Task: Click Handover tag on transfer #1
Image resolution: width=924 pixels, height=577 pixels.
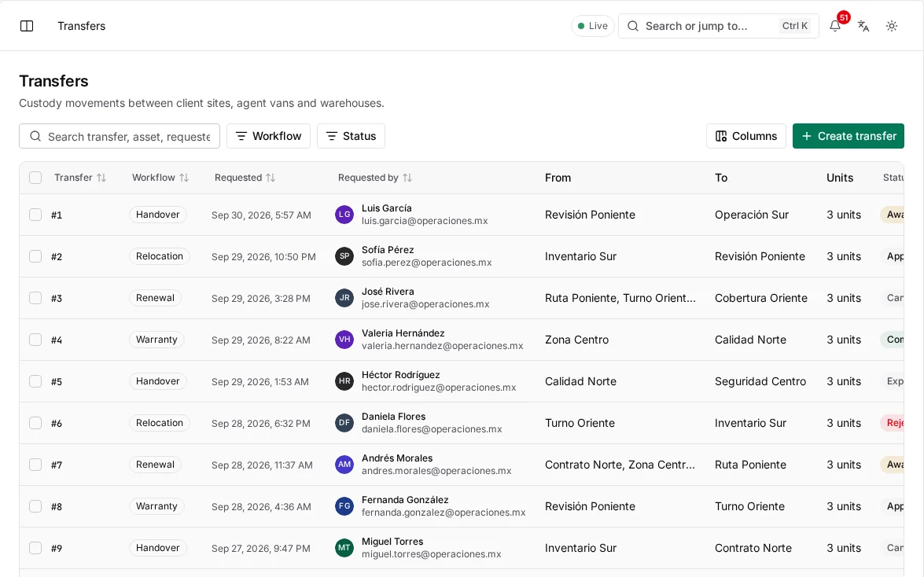Action: tap(158, 215)
